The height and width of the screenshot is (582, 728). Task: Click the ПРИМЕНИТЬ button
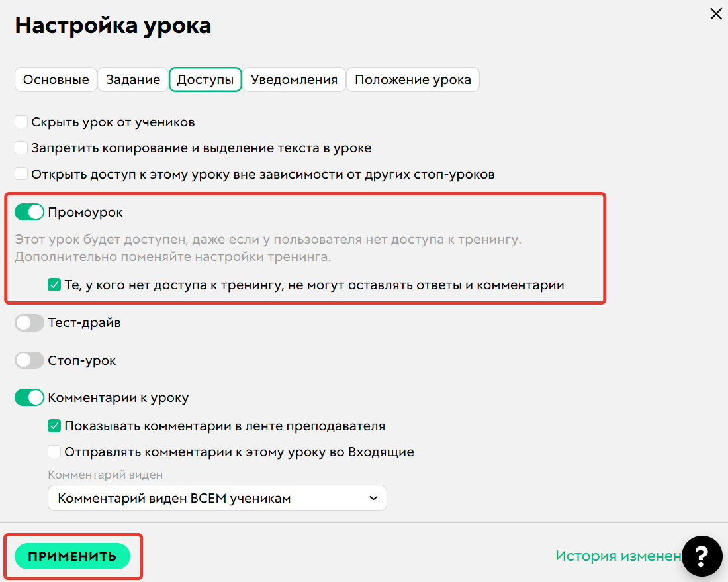(71, 556)
